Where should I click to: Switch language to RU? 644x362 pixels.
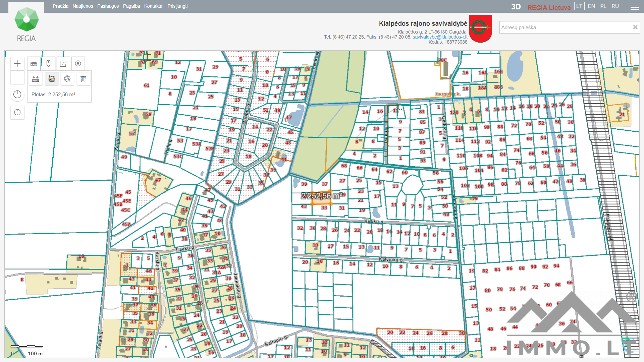615,6
